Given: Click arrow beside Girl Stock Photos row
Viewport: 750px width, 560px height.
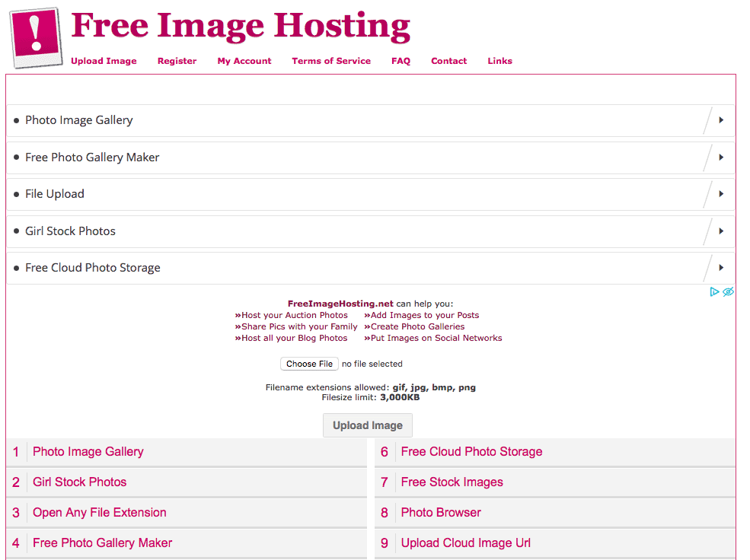Looking at the screenshot, I should (721, 231).
